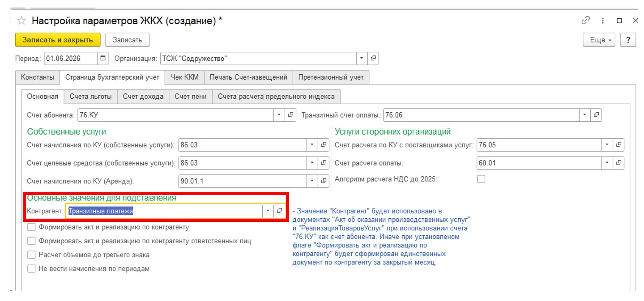Open Контрагент Транзитные платежи card
This screenshot has width=644, height=301.
tap(280, 211)
